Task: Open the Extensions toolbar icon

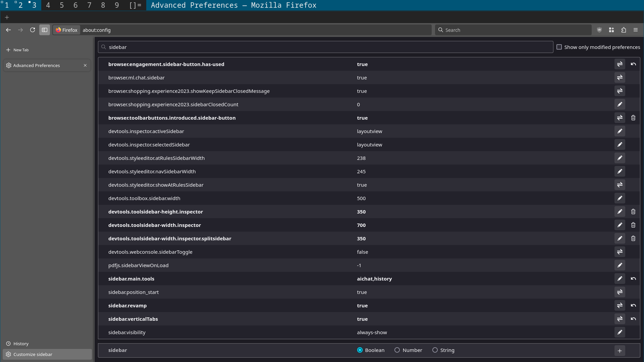Action: click(624, 30)
